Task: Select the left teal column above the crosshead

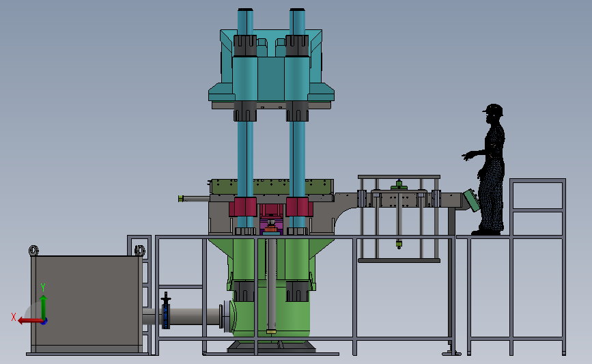Action: [x=245, y=22]
